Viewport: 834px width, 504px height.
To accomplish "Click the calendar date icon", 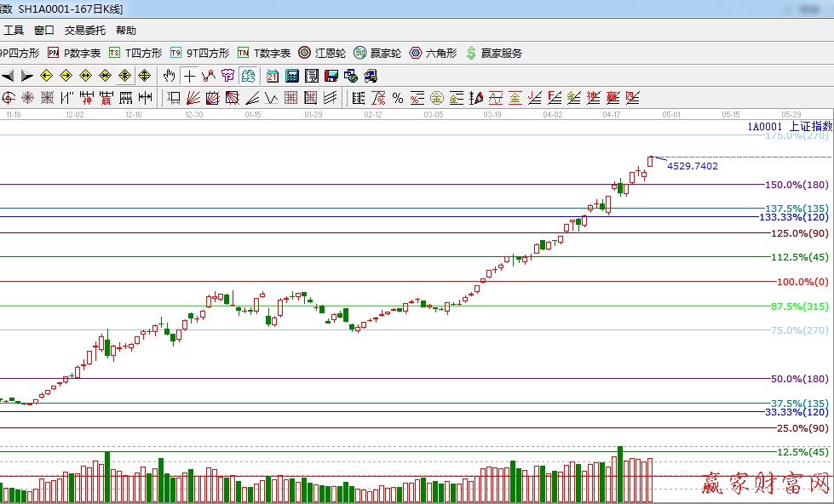I will 273,76.
